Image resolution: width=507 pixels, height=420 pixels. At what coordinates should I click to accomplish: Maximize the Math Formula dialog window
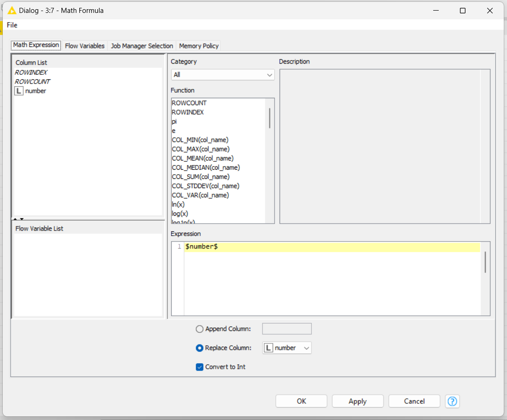(x=463, y=11)
